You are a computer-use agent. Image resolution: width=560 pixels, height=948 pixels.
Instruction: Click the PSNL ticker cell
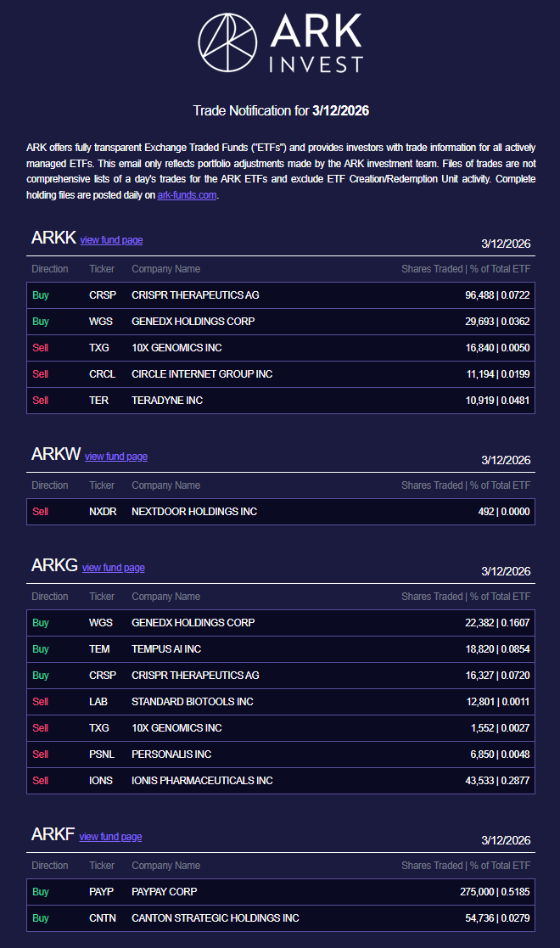pos(102,754)
